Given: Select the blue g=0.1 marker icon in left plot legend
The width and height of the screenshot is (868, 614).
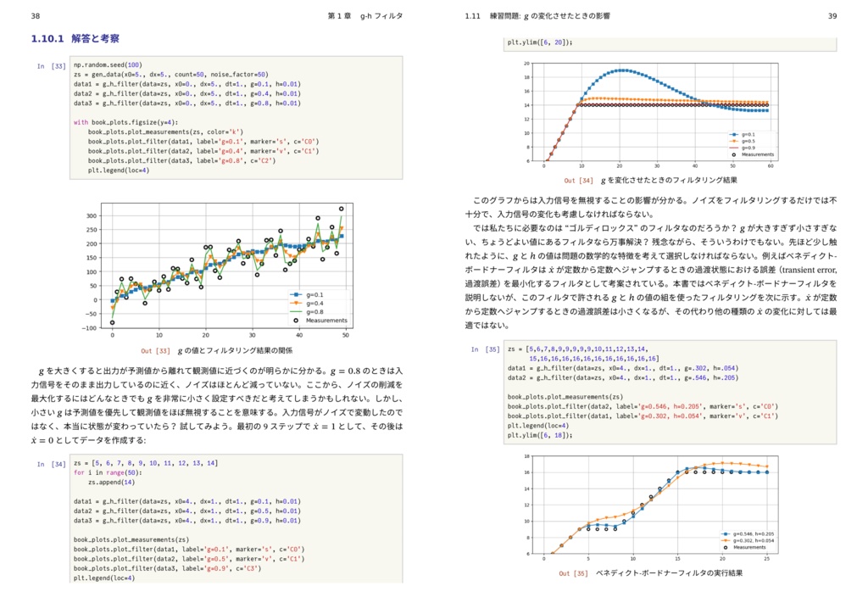Looking at the screenshot, I should pyautogui.click(x=296, y=294).
